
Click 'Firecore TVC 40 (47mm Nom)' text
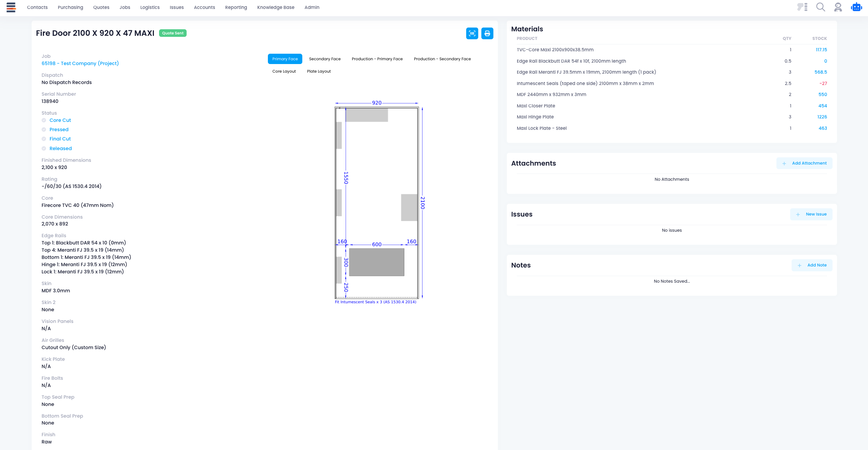coord(77,205)
